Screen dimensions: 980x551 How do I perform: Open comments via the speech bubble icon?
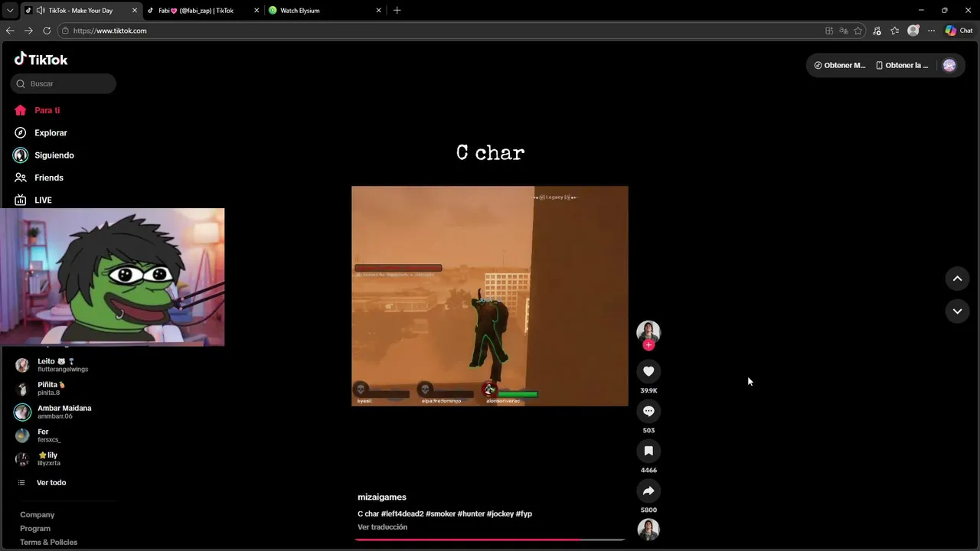click(x=648, y=411)
